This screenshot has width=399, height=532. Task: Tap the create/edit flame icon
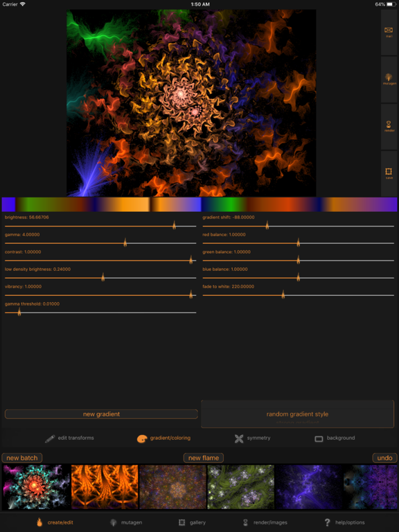(39, 522)
